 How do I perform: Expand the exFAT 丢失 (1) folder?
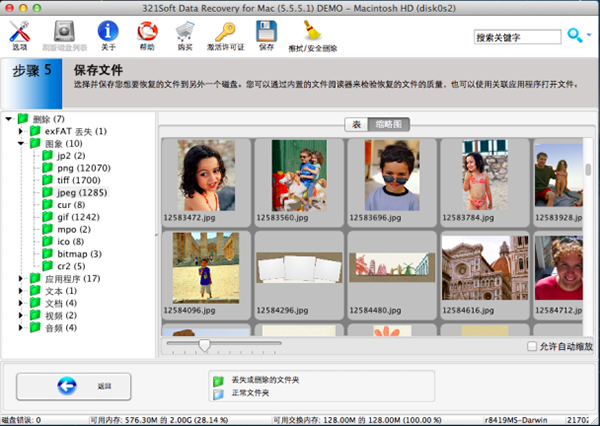click(x=21, y=131)
